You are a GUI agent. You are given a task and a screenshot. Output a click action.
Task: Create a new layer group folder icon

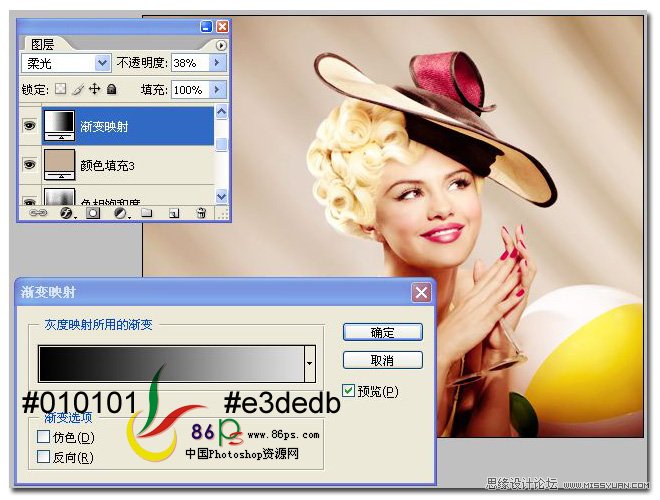click(146, 213)
